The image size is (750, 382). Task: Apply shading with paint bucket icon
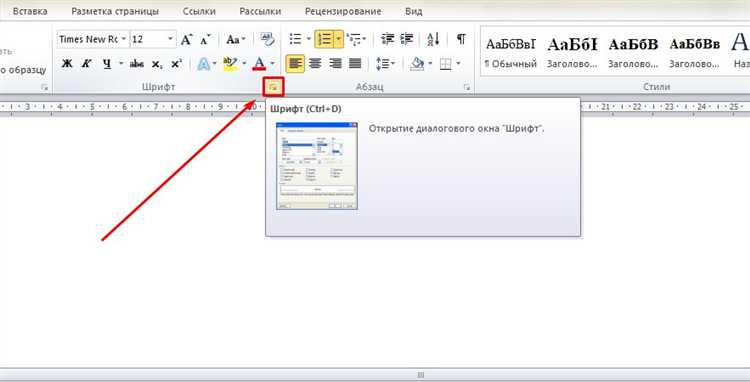pos(417,64)
